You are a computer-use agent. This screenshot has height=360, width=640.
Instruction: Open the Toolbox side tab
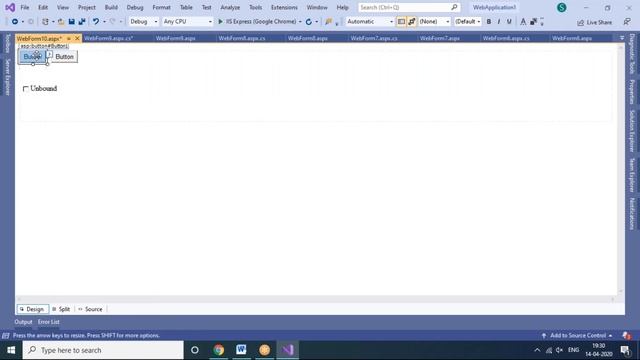(7, 44)
